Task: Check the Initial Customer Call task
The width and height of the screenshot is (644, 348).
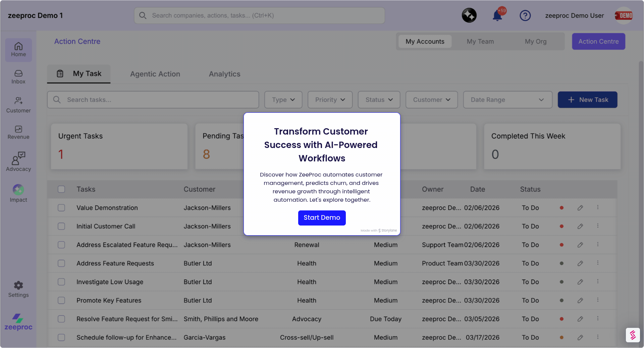Action: (x=61, y=226)
